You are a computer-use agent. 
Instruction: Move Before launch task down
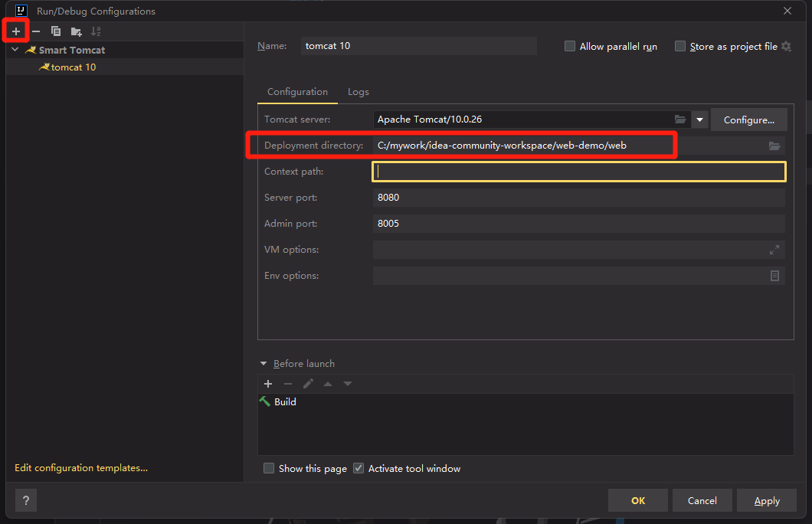348,384
